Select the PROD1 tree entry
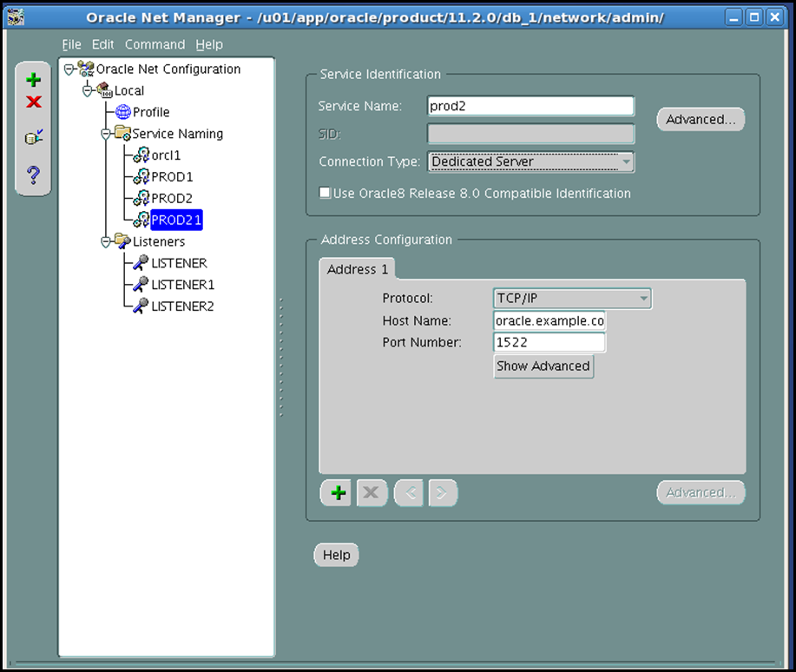 [x=172, y=177]
